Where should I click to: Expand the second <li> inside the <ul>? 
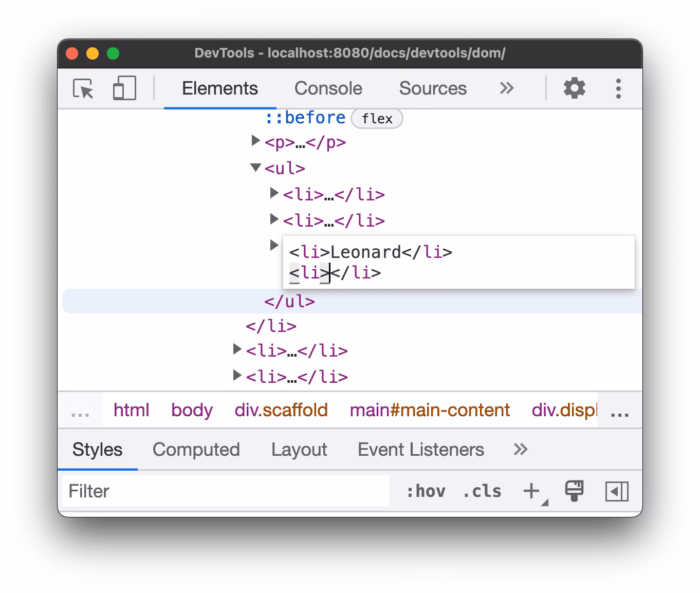click(274, 219)
